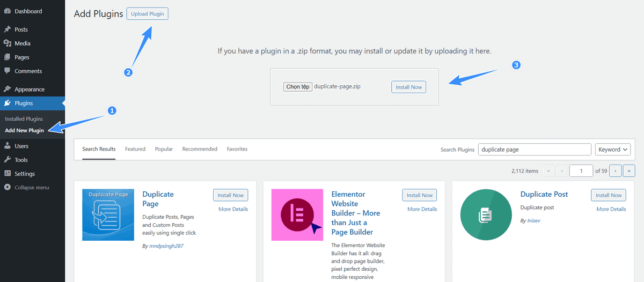View More Details for Duplicate Page

pos(233,209)
